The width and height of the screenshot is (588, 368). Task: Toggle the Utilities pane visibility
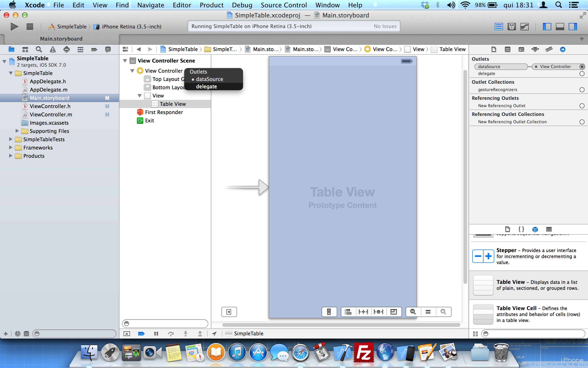tap(573, 26)
